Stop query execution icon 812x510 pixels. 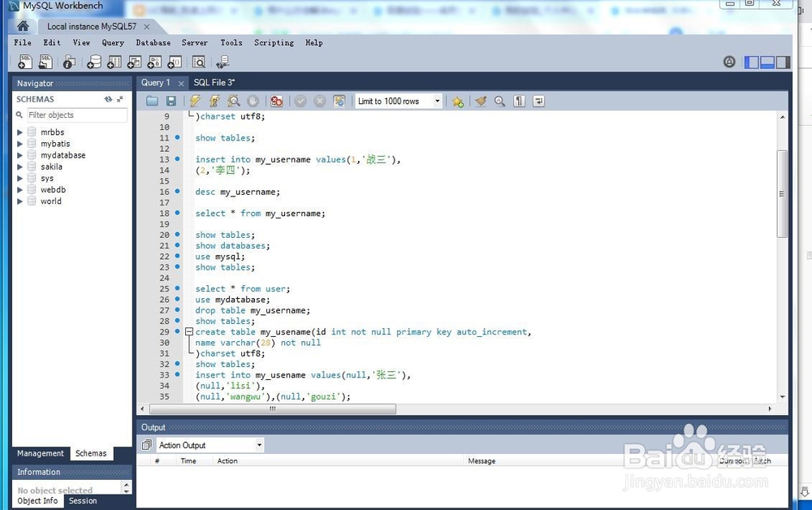pos(253,101)
